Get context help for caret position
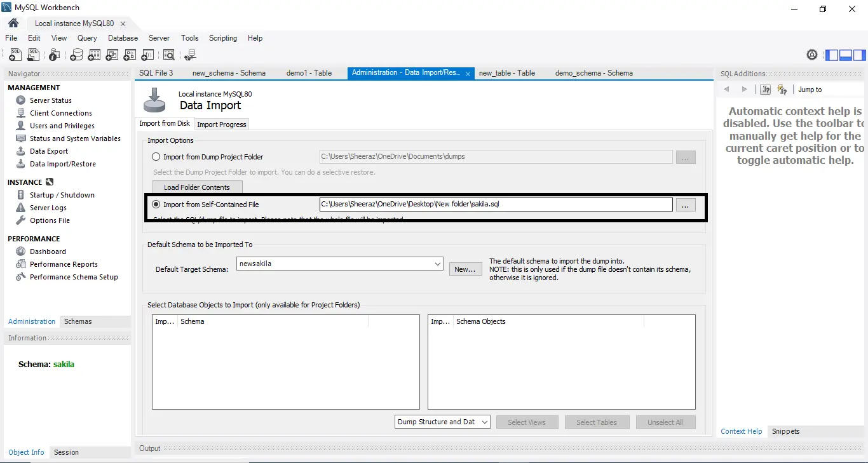Viewport: 868px width, 463px height. 766,90
